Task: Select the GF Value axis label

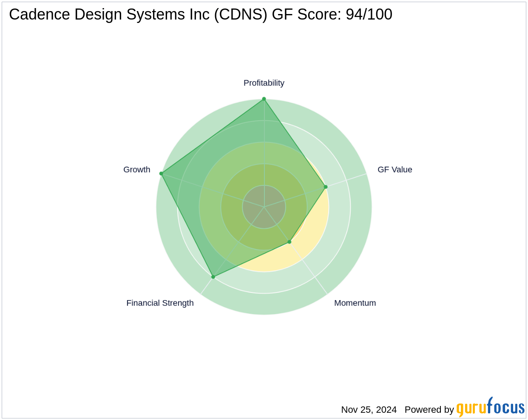Action: coord(395,170)
